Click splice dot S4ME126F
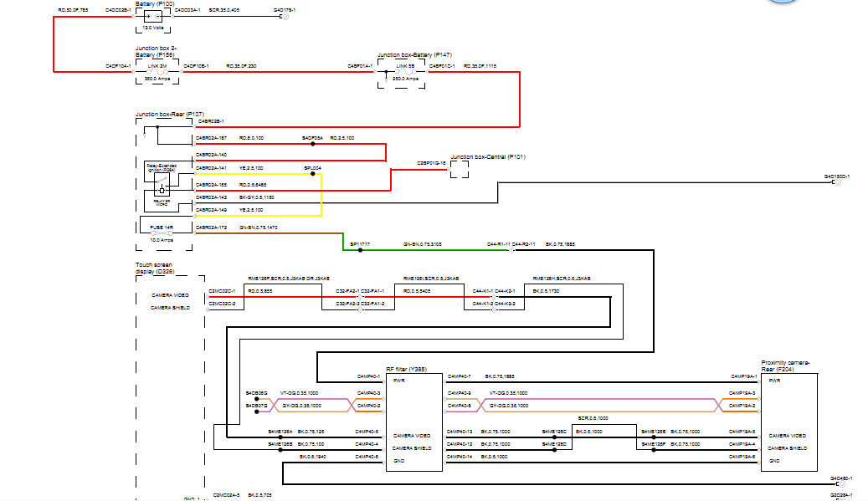This screenshot has width=868, height=501. pyautogui.click(x=654, y=450)
